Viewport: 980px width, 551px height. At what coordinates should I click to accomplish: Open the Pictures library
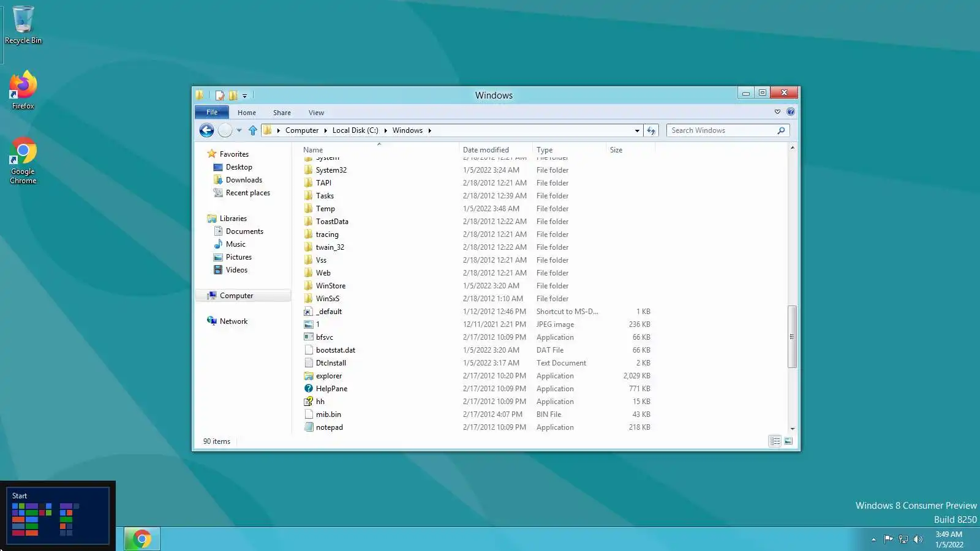239,257
